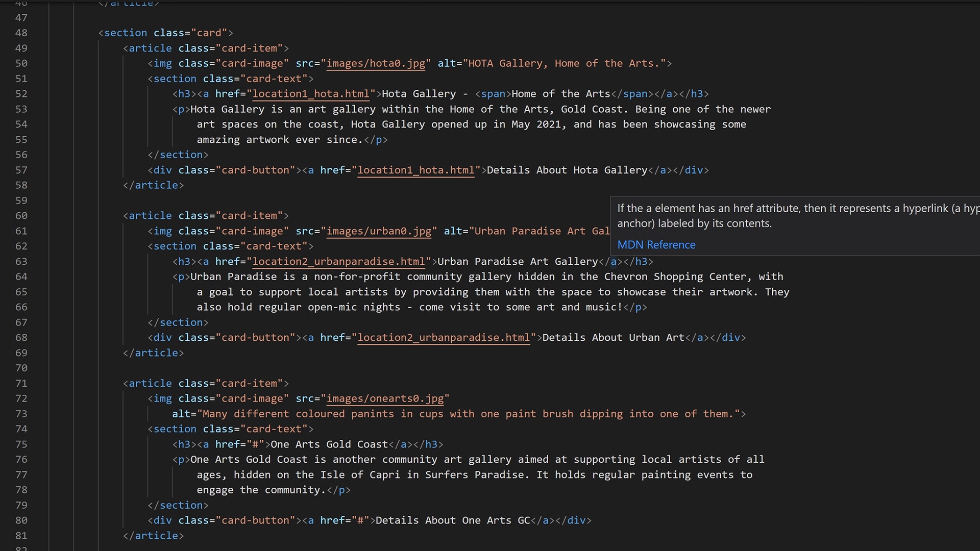
Task: Click closing section tag on line 56
Action: coord(178,155)
